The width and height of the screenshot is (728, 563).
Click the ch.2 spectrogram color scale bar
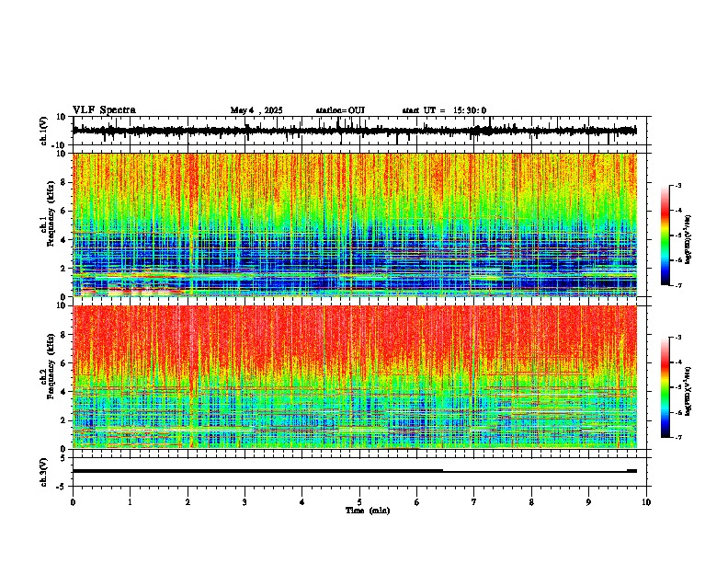point(665,387)
